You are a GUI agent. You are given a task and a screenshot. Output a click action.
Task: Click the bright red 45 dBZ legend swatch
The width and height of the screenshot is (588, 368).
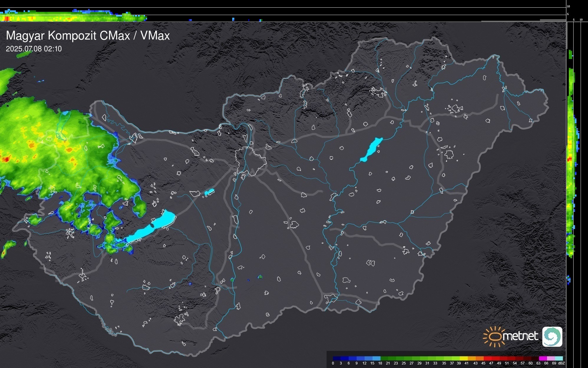(487, 359)
